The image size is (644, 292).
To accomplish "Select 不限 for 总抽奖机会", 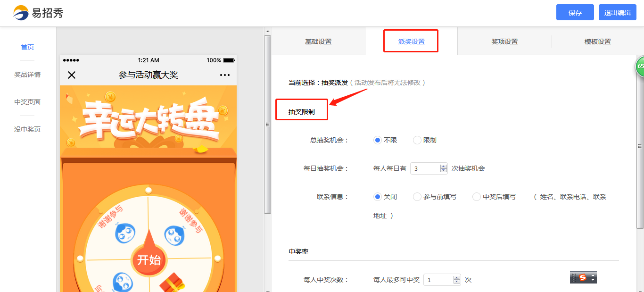I will [x=377, y=140].
